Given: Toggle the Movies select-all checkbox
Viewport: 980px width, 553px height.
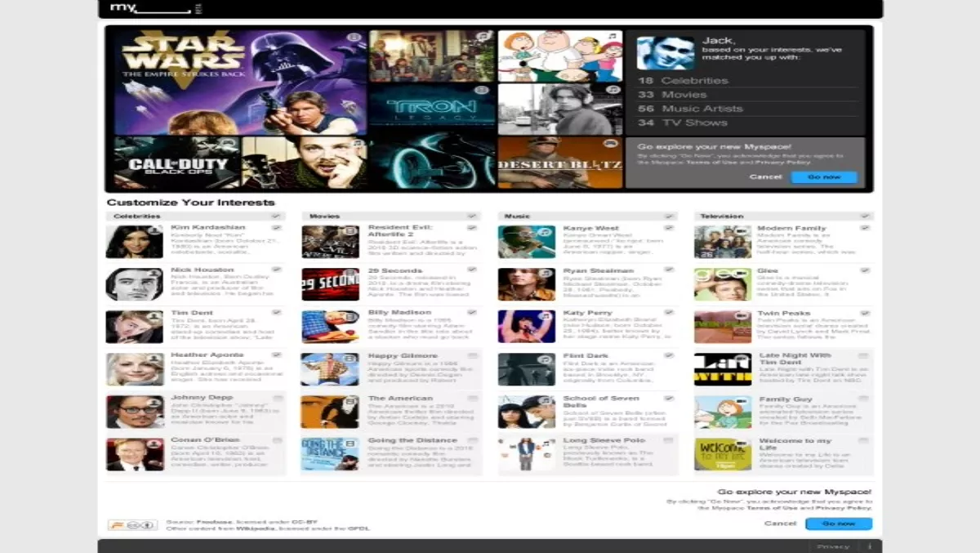Looking at the screenshot, I should [472, 216].
